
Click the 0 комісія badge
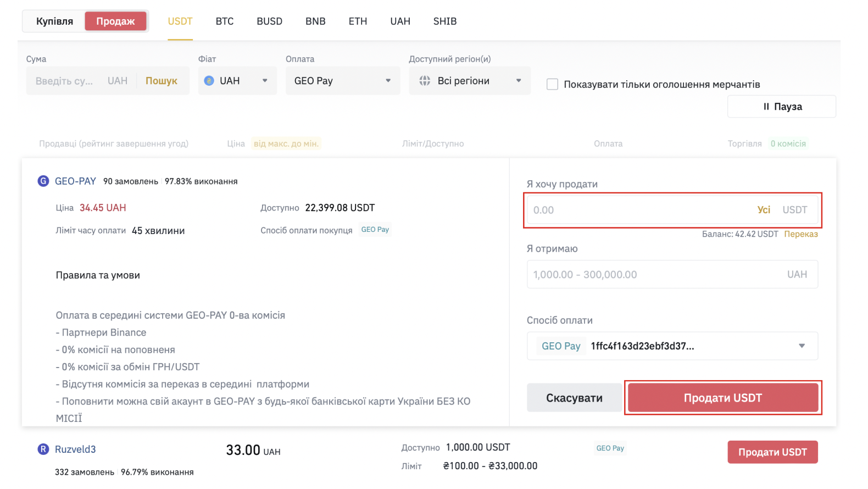point(788,143)
